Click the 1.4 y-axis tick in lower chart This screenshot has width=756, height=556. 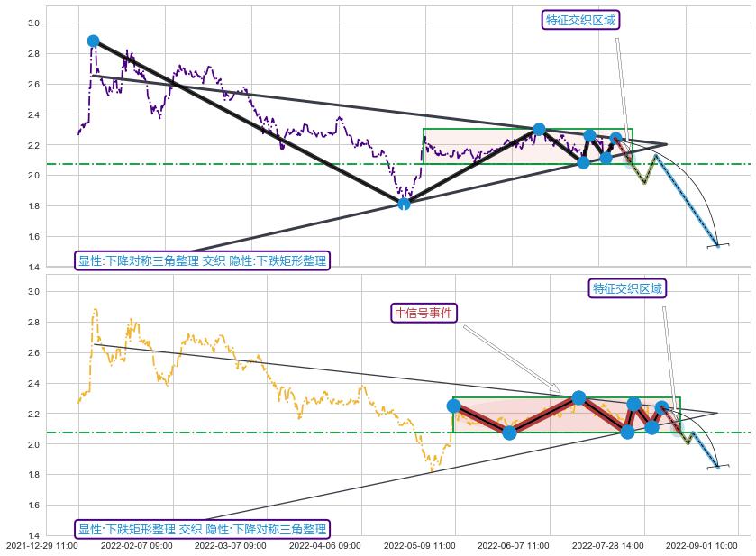pyautogui.click(x=35, y=535)
